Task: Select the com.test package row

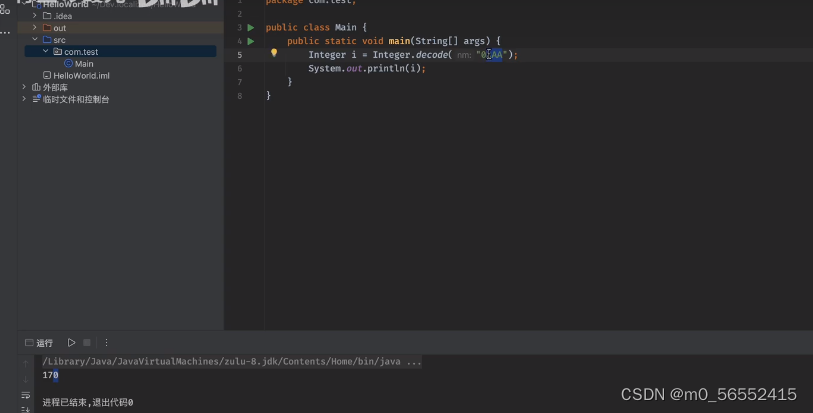Action: [120, 51]
